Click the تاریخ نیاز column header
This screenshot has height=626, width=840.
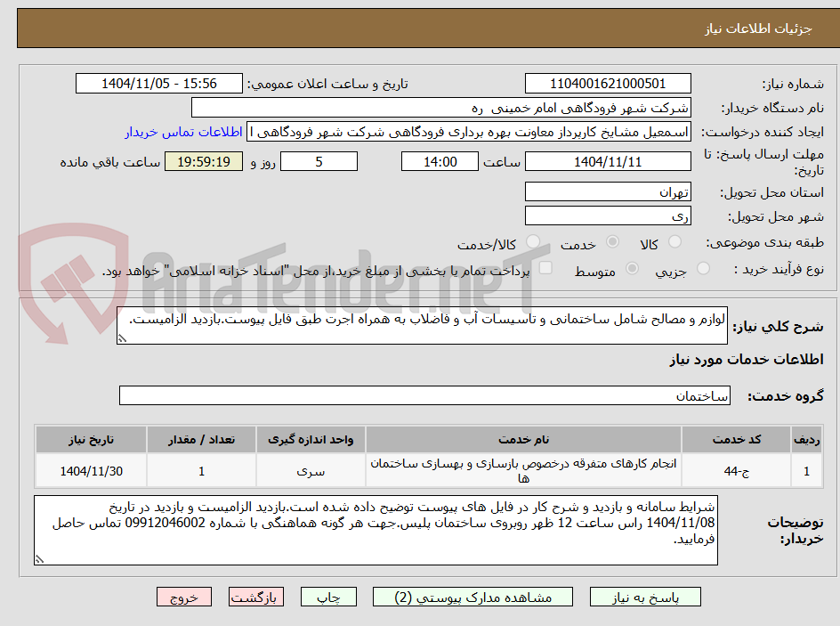(x=91, y=440)
